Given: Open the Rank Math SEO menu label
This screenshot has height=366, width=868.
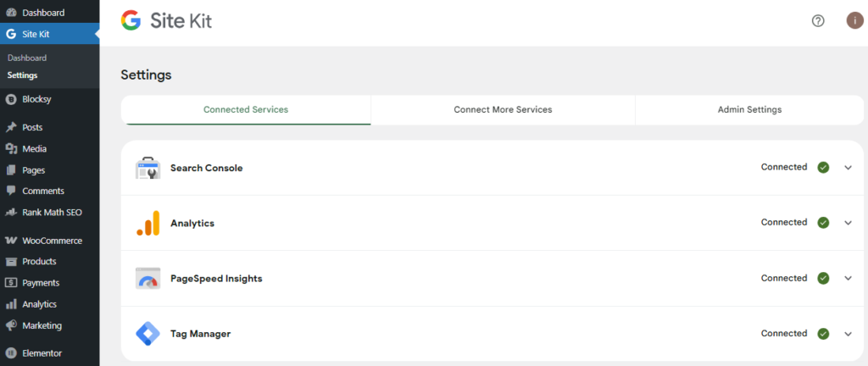Looking at the screenshot, I should point(52,213).
